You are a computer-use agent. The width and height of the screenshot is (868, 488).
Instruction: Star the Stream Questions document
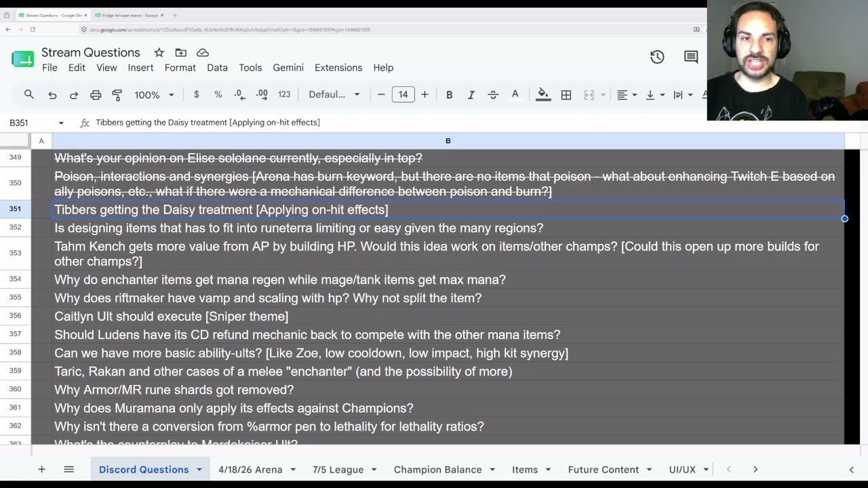(x=159, y=52)
